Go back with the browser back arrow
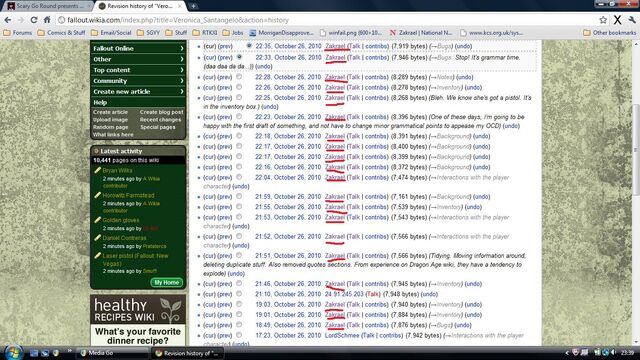The image size is (640, 360). coord(8,20)
